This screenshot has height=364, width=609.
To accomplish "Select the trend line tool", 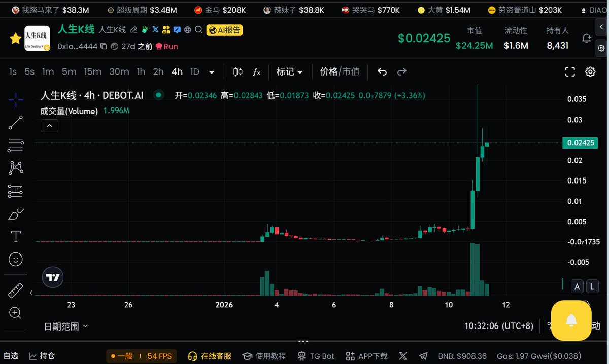I will tap(15, 122).
